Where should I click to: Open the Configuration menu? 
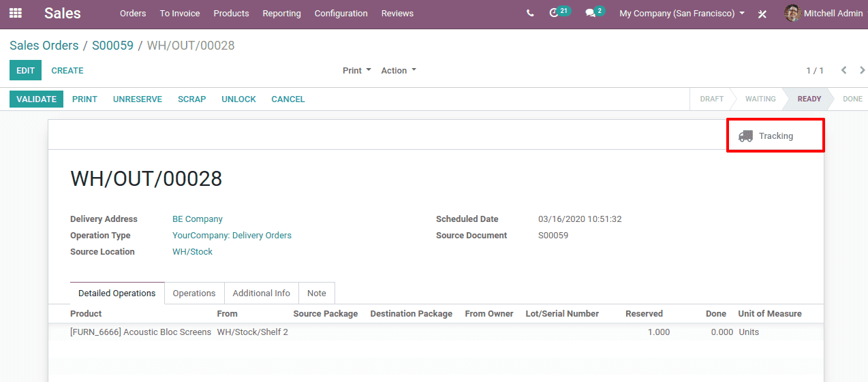click(341, 13)
